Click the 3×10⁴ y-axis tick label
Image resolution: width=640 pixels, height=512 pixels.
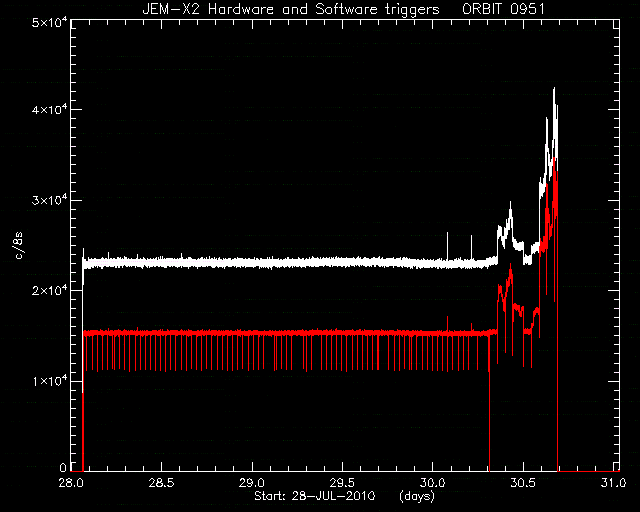pyautogui.click(x=50, y=201)
